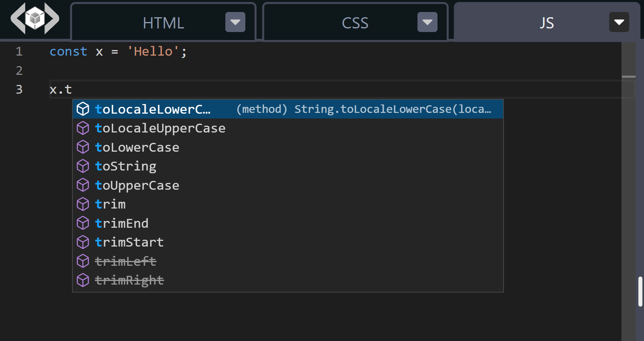The width and height of the screenshot is (644, 341).
Task: Expand the CSS language dropdown menu
Action: tap(427, 22)
